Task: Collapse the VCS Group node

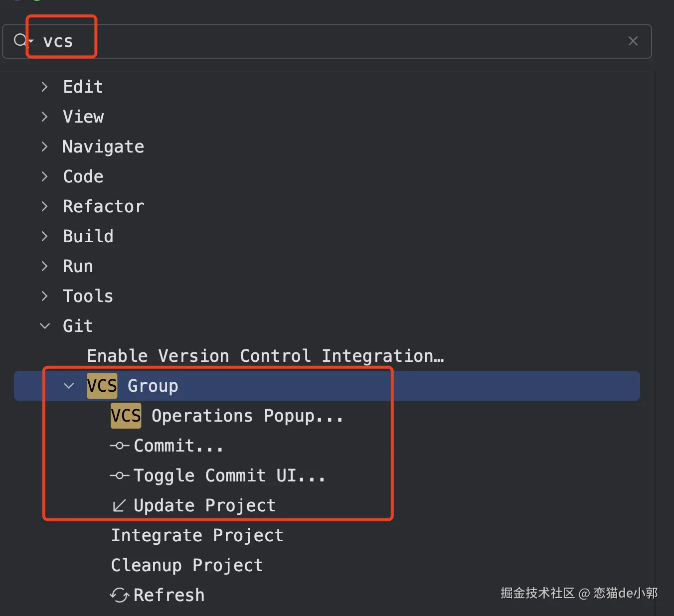Action: click(x=69, y=386)
